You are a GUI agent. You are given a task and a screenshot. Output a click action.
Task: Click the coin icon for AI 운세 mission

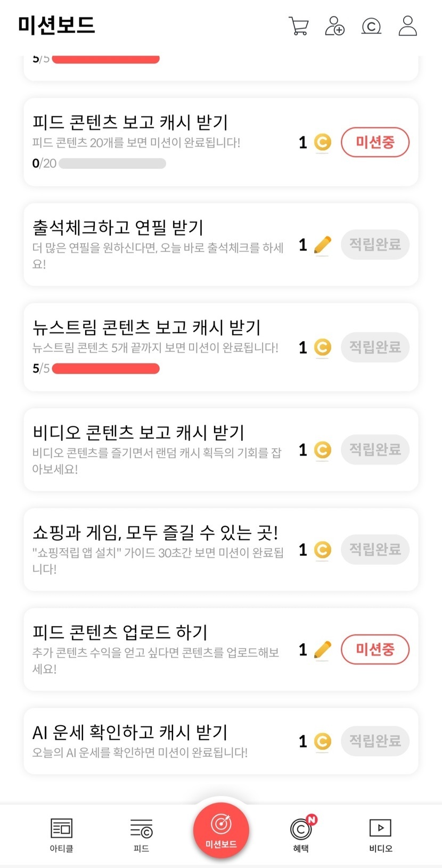322,741
